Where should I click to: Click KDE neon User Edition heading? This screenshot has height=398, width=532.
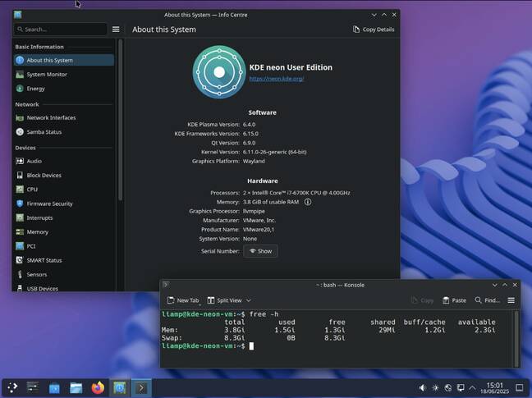(x=291, y=67)
